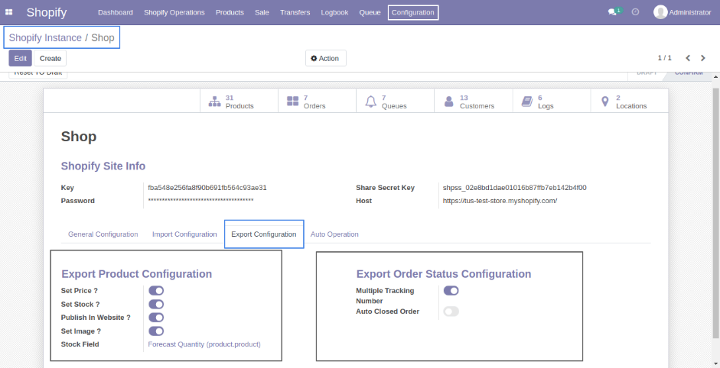Open the 7 Queues bell button
This screenshot has height=368, width=720.
[x=395, y=101]
